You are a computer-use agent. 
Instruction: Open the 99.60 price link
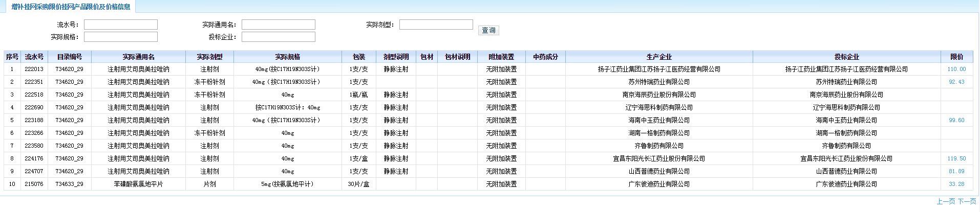coord(956,120)
